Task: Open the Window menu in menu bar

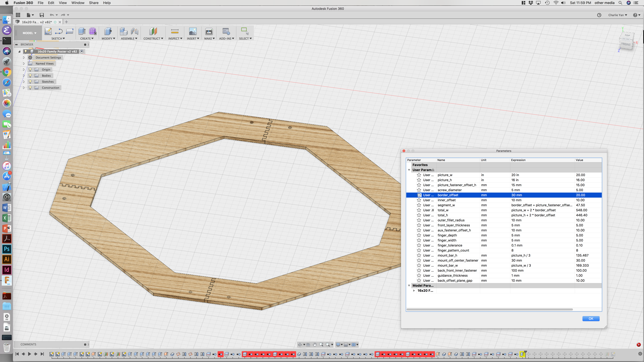Action: (78, 3)
